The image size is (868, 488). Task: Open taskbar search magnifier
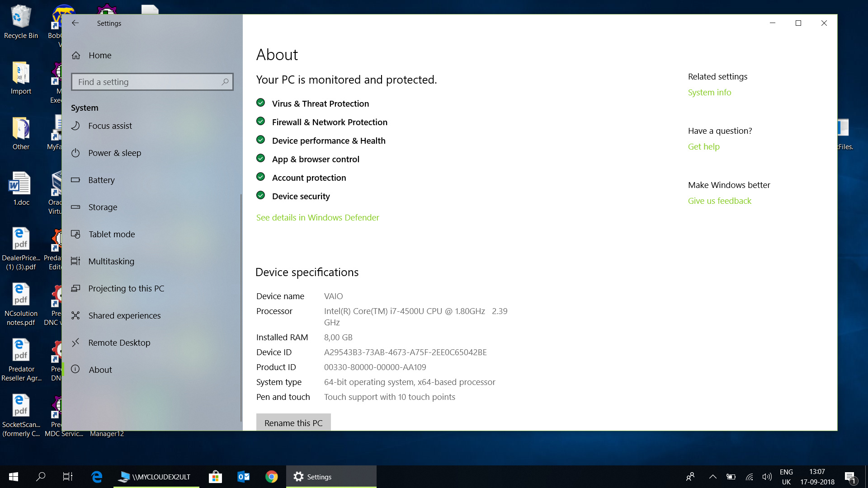point(41,477)
